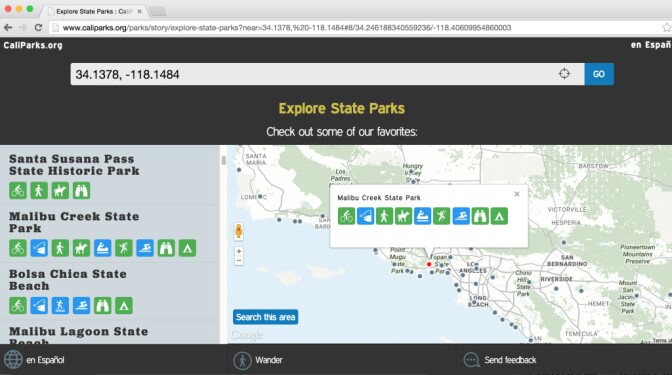Click hiking icon in map popup
Screen dimensions: 672x375
pos(384,216)
